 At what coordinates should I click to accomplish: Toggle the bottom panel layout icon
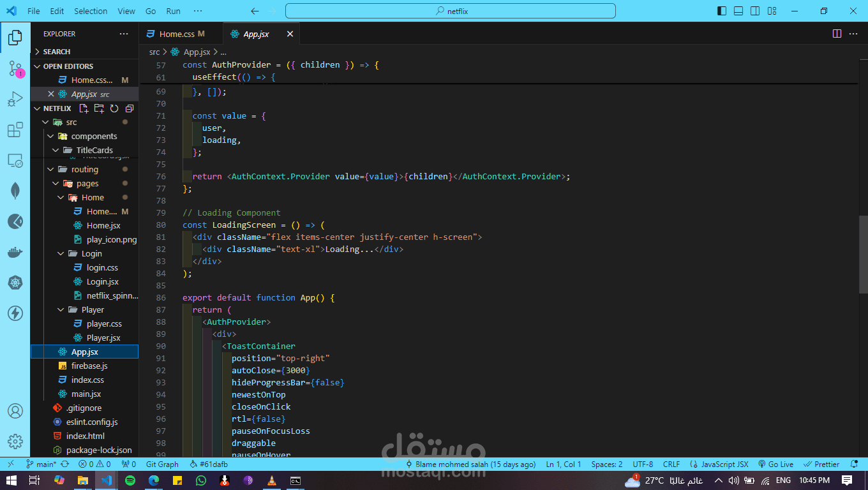(x=738, y=11)
